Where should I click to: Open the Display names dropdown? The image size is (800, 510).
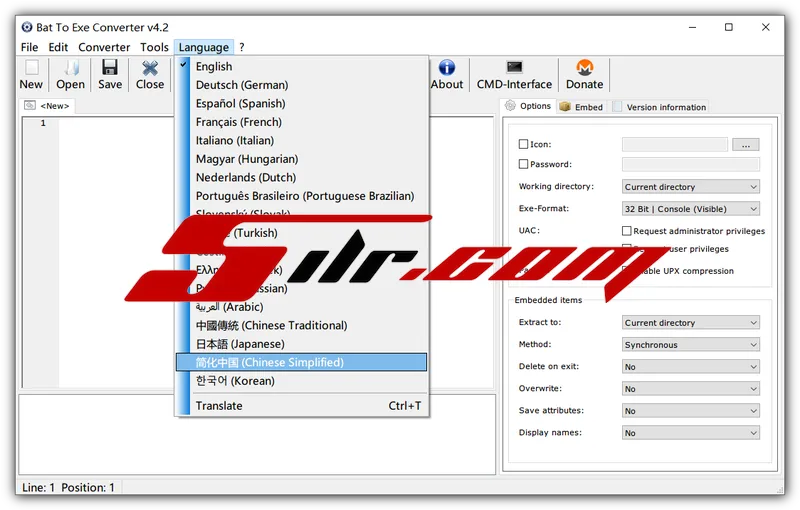(690, 432)
